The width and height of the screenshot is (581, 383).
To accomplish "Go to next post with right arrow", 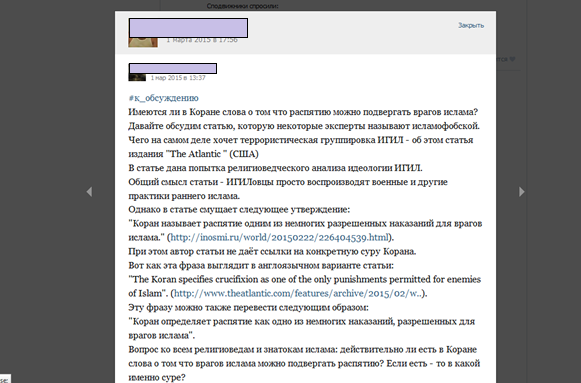I will [522, 192].
